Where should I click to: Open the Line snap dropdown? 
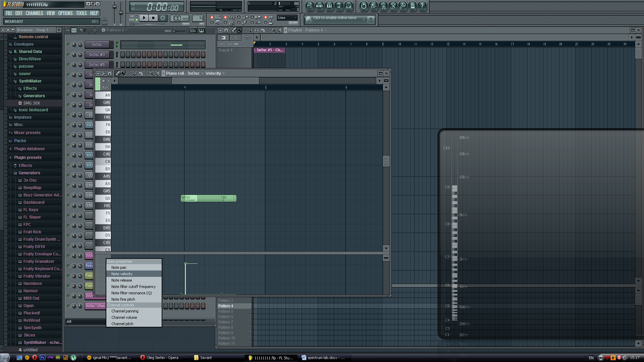[287, 18]
